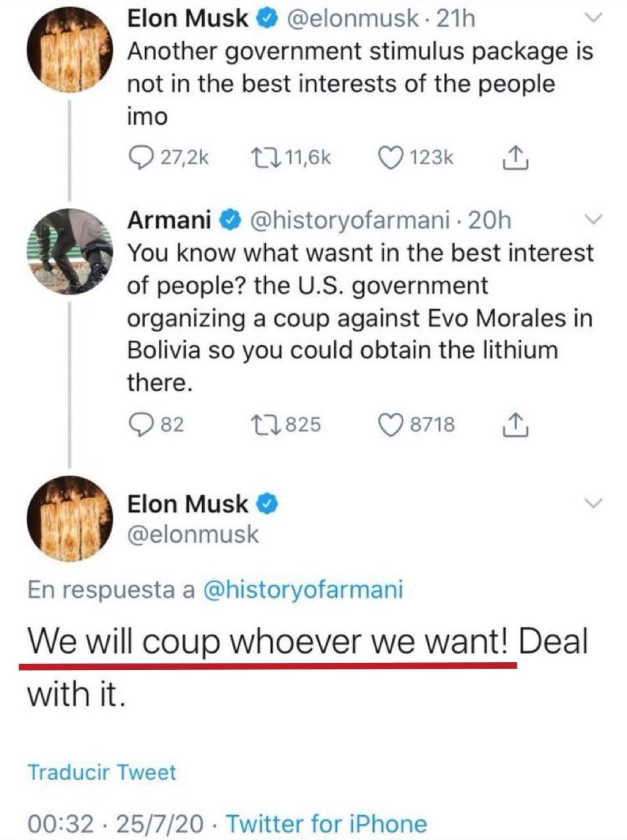
Task: Open Elon Musk avatar on the reply tweet
Action: click(x=69, y=518)
